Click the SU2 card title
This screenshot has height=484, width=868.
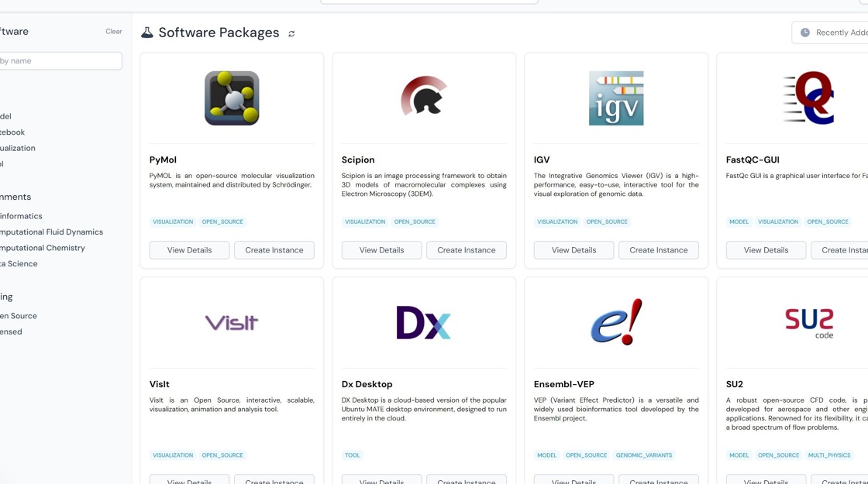(734, 384)
